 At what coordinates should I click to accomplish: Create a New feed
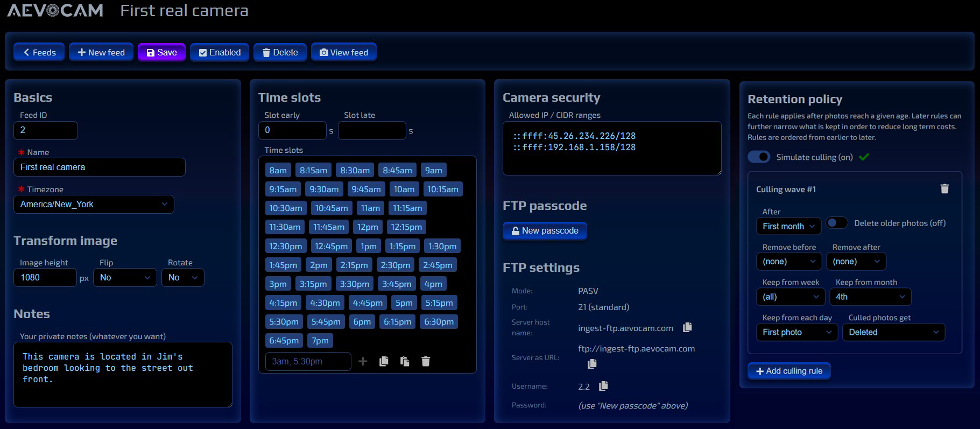[x=101, y=52]
